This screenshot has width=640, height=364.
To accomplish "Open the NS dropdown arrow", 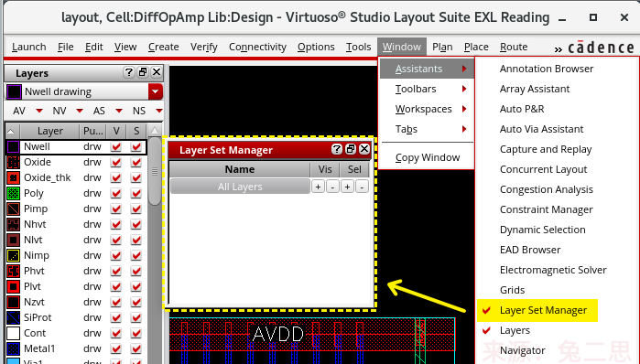I will 158,111.
